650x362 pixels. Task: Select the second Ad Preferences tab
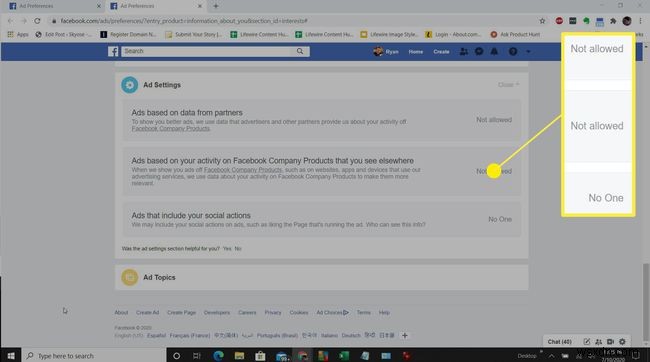coord(155,6)
